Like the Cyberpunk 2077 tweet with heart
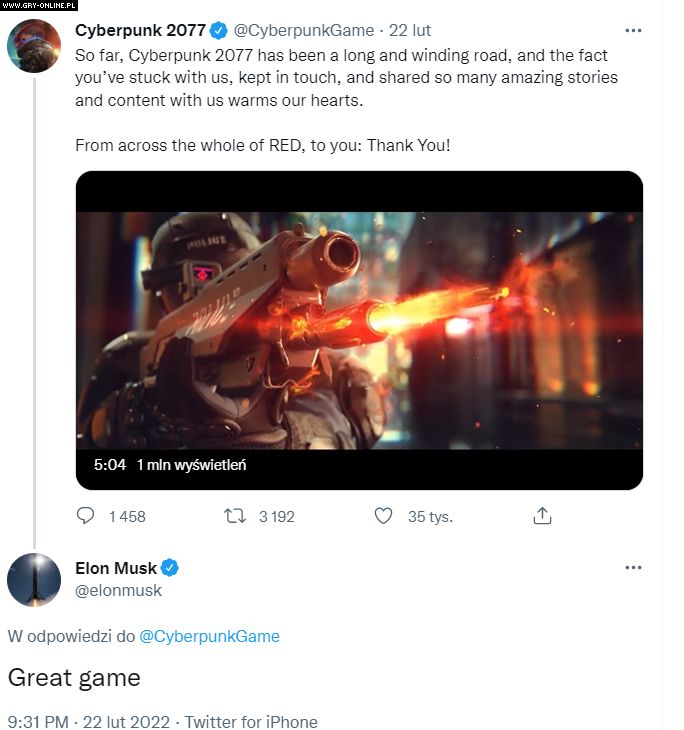Image resolution: width=684 pixels, height=730 pixels. (383, 516)
